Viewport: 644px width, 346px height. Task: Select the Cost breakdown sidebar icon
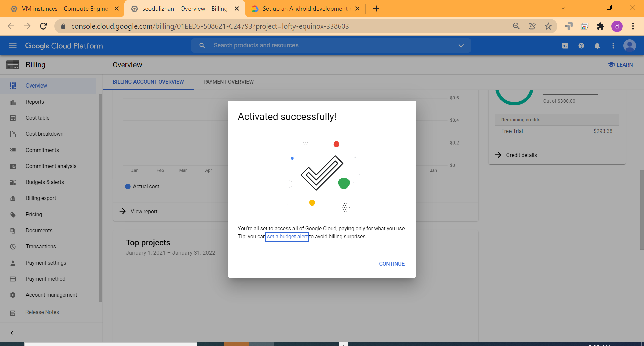(x=13, y=134)
